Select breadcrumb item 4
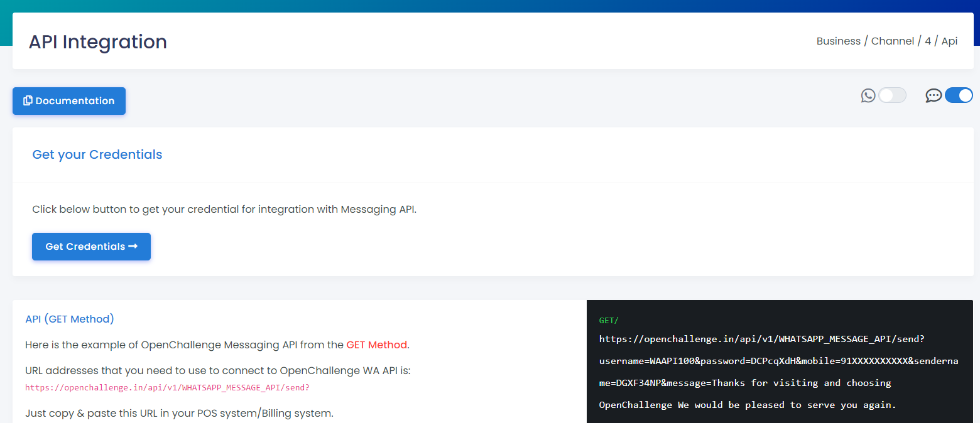Viewport: 980px width, 423px height. coord(928,41)
